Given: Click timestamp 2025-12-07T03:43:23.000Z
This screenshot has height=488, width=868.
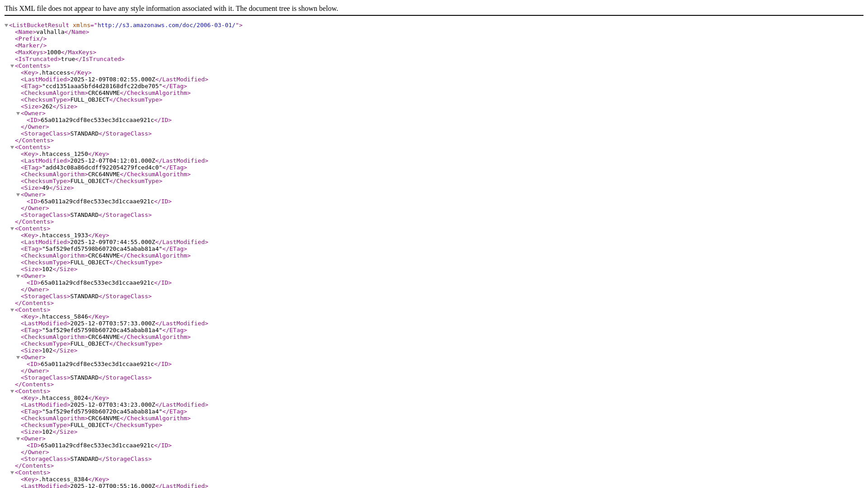Looking at the screenshot, I should click(x=113, y=405).
